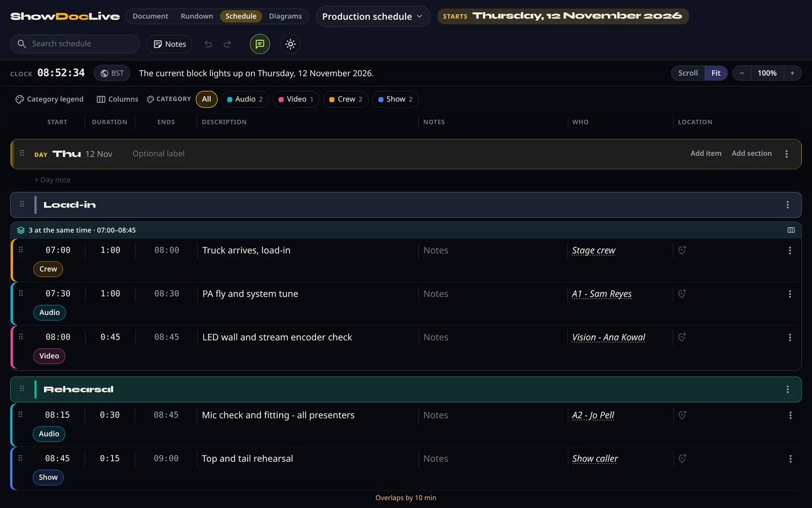Image resolution: width=812 pixels, height=508 pixels.
Task: Click the Optional label field on day row
Action: click(159, 153)
